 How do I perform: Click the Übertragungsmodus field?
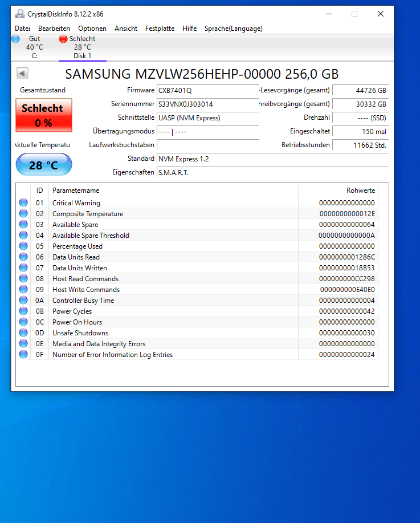pyautogui.click(x=207, y=131)
